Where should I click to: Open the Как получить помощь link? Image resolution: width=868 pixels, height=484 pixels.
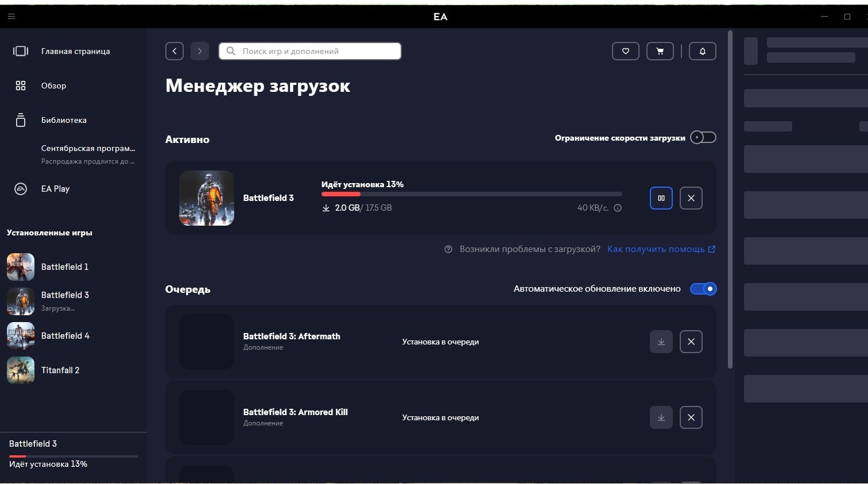661,249
